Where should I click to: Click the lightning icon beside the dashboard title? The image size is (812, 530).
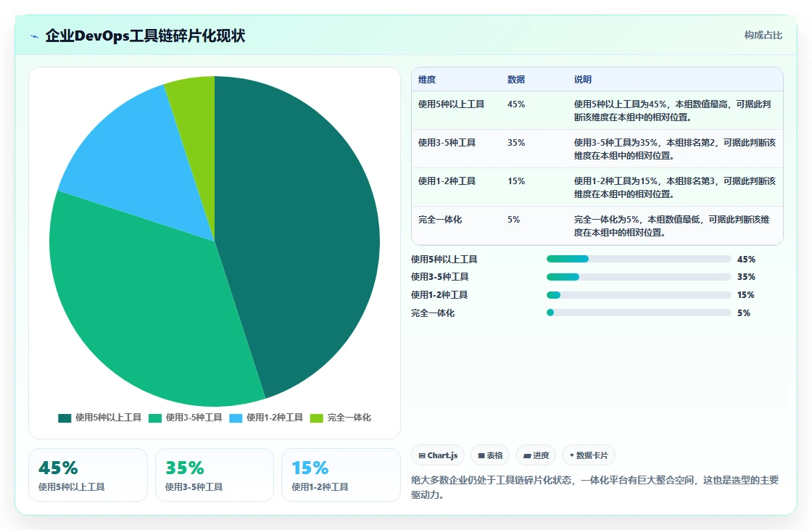click(35, 36)
